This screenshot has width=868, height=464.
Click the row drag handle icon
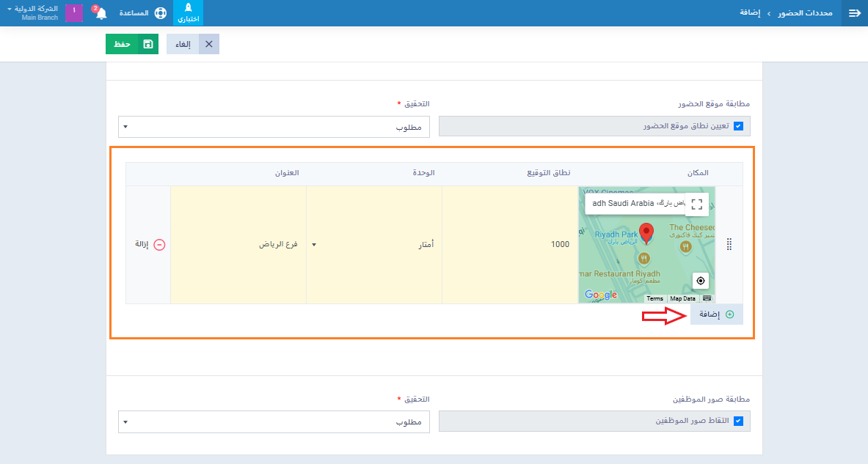tap(729, 245)
